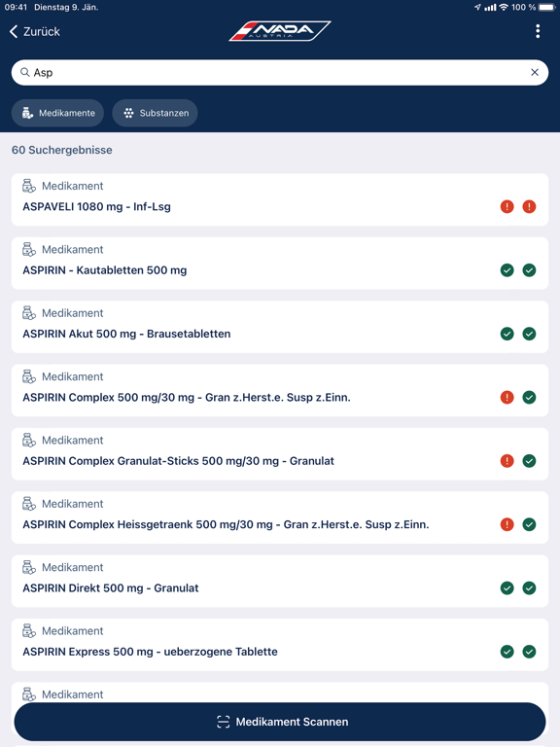Image resolution: width=560 pixels, height=747 pixels.
Task: Tap red warning icon for ASPIRIN Complex Granulat-Sticks
Action: [507, 461]
